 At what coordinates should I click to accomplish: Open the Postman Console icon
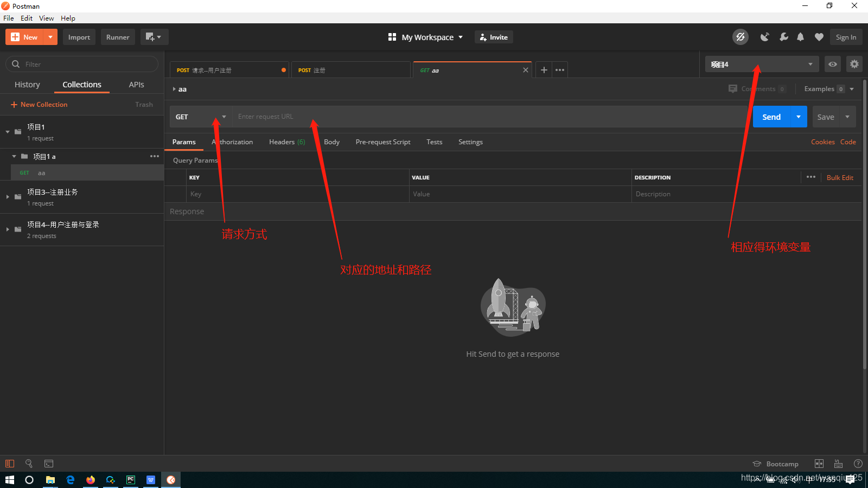click(x=49, y=464)
